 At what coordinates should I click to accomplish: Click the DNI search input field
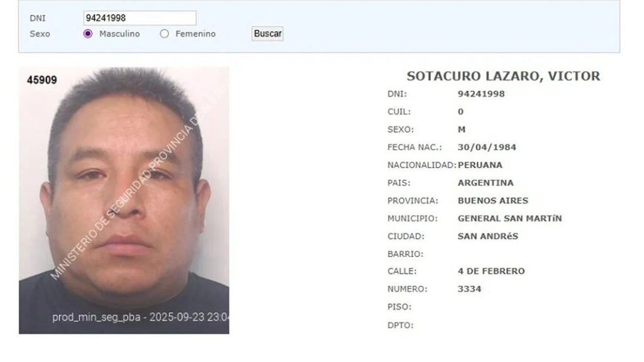point(140,18)
